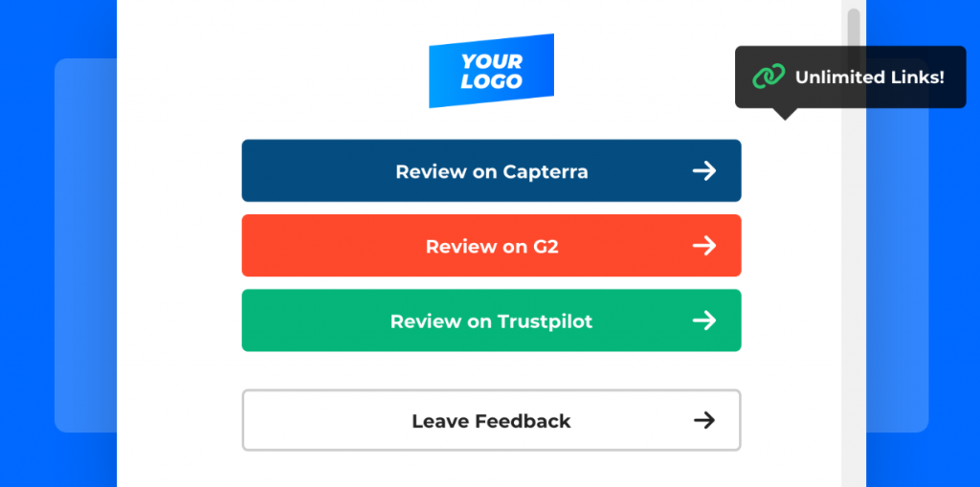
Task: Click the green chain link icon
Action: click(768, 77)
